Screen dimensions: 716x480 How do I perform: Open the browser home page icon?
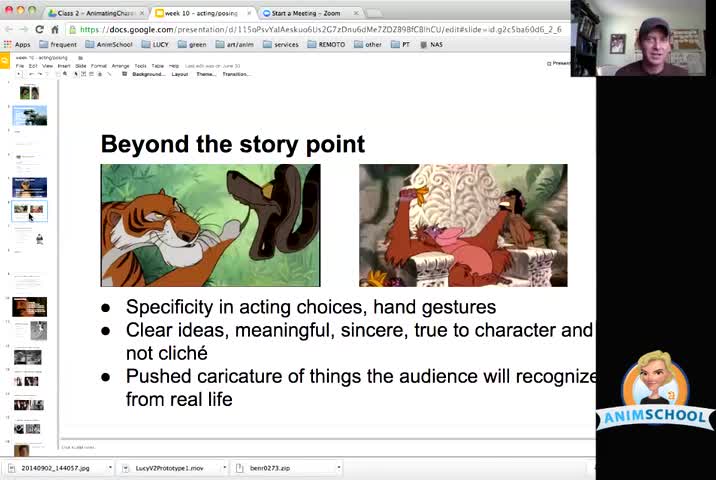[x=55, y=30]
